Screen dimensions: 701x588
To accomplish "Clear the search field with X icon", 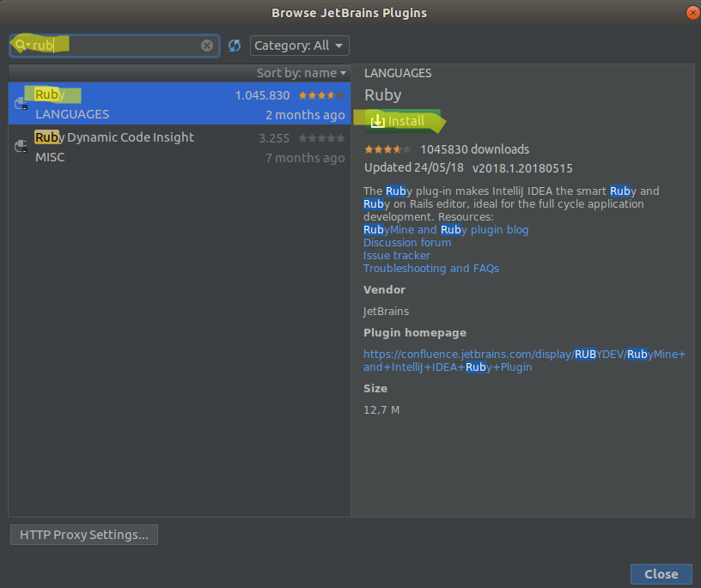I will (x=206, y=45).
